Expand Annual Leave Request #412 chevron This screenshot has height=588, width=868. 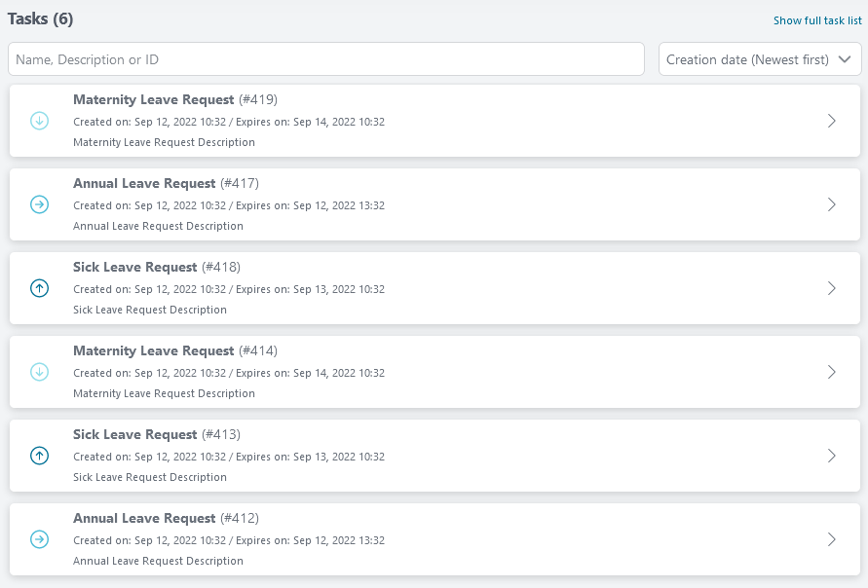(x=831, y=539)
